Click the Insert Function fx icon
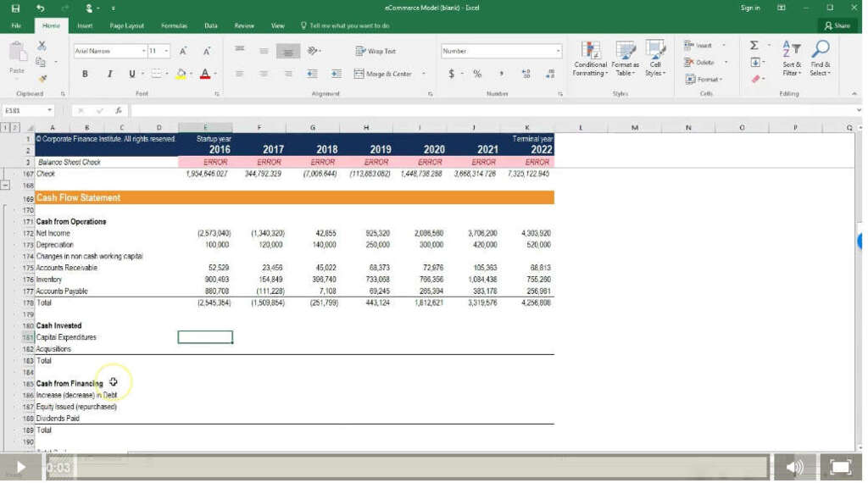Viewport: 868px width, 483px height. pos(118,111)
